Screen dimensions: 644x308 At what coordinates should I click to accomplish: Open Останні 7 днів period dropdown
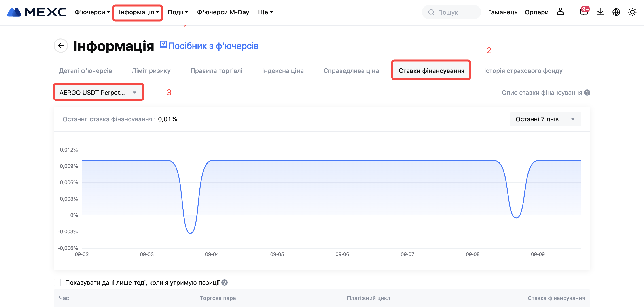coord(545,119)
